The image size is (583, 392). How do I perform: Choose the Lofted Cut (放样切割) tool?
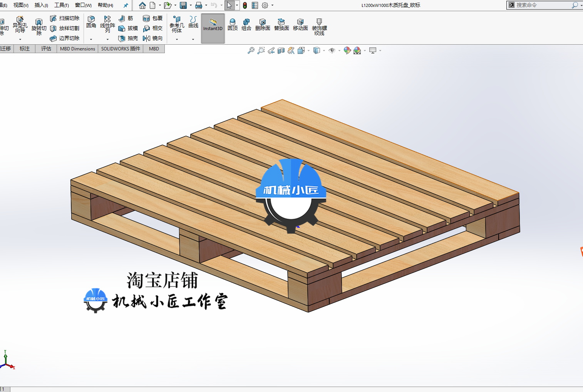point(65,28)
